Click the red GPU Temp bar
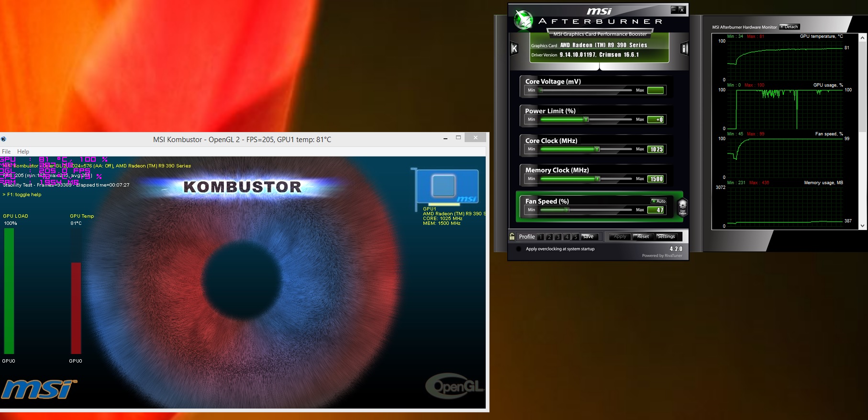868x420 pixels. click(x=76, y=308)
